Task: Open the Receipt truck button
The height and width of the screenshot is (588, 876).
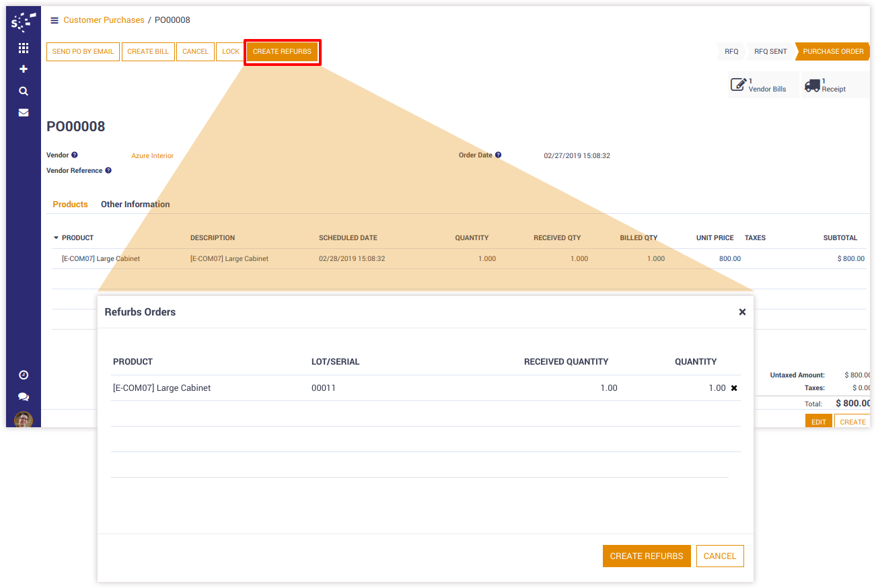Action: (833, 85)
